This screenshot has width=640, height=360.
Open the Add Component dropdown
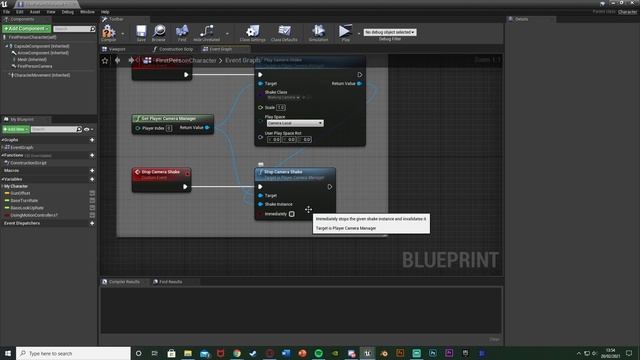27,29
